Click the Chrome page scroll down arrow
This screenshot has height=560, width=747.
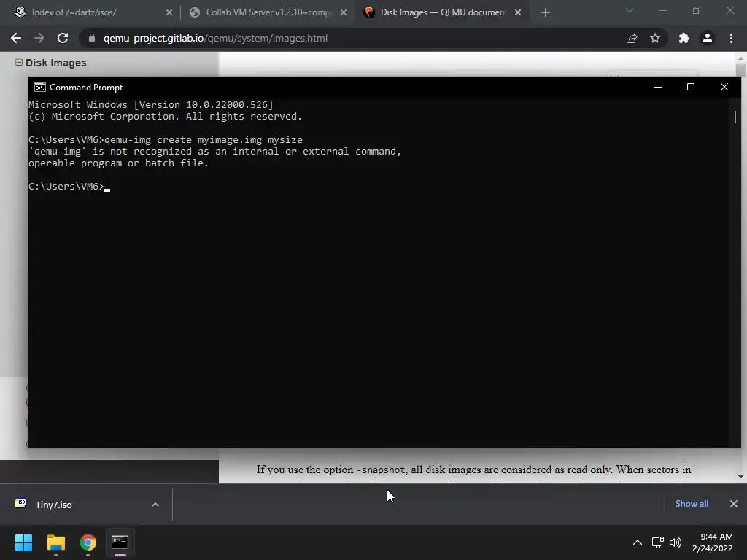(740, 477)
